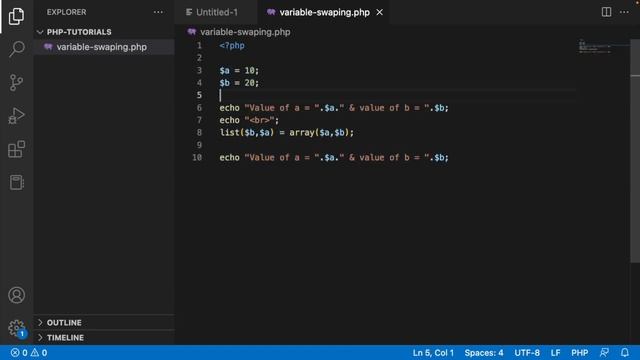Click the EXPLORER panel title
The image size is (640, 360).
click(x=67, y=12)
